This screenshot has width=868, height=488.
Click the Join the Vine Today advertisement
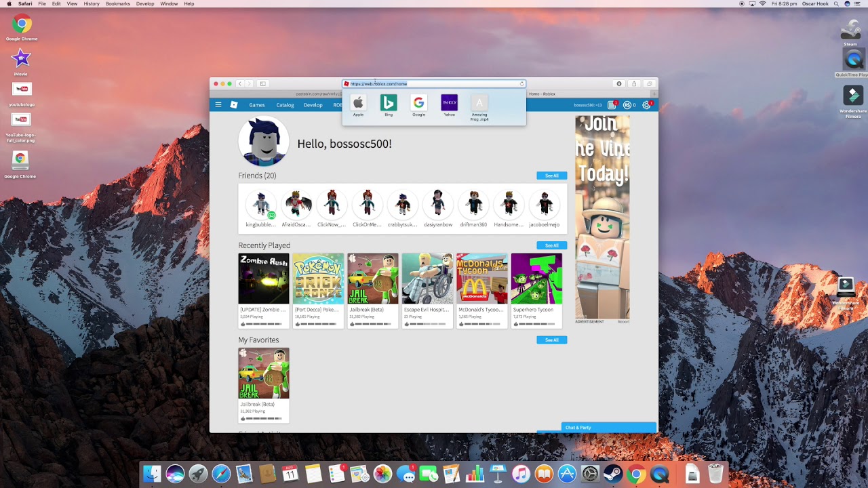602,217
